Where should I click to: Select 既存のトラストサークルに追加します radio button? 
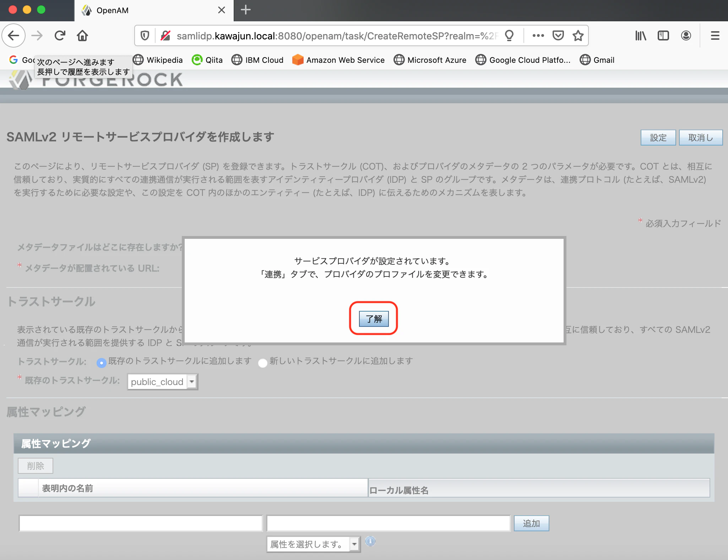(x=101, y=363)
